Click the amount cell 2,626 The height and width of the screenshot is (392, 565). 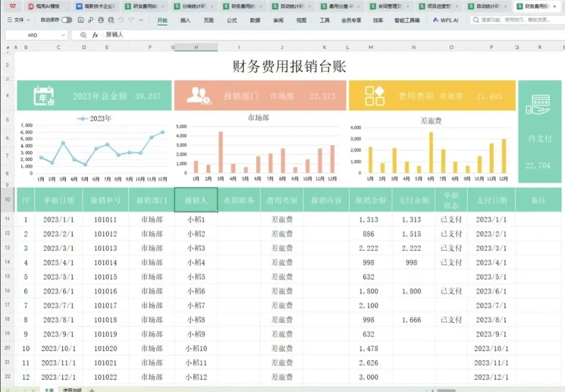(x=370, y=363)
